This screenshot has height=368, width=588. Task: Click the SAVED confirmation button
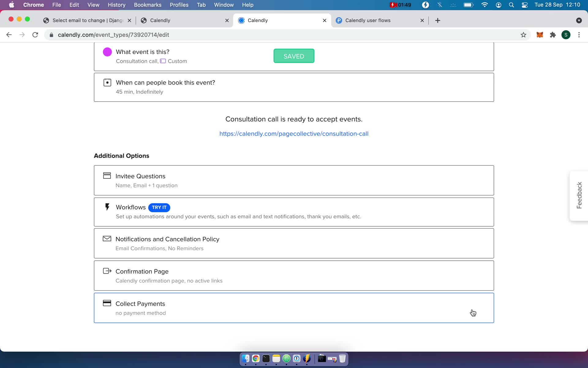point(294,56)
